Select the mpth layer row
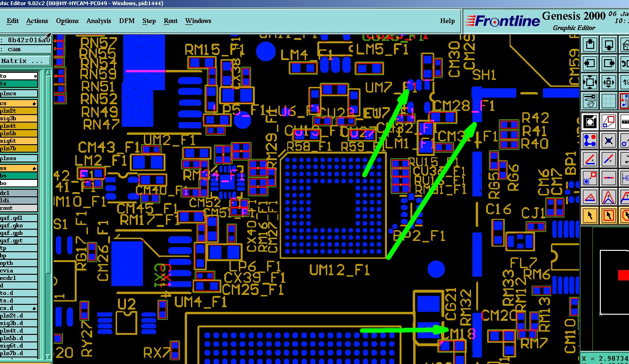The width and height of the screenshot is (629, 364). coord(19,263)
